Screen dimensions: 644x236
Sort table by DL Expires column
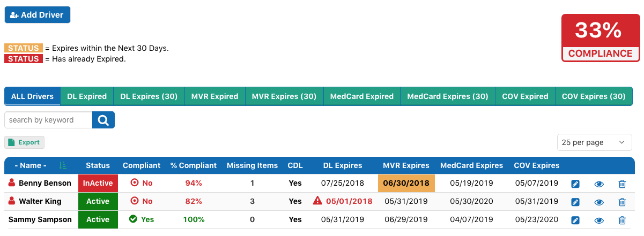(342, 165)
